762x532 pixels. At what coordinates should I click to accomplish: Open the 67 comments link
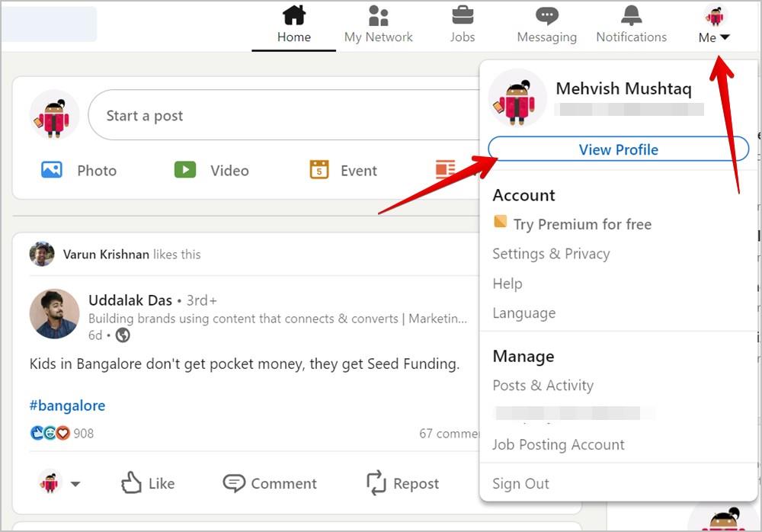[x=449, y=433]
